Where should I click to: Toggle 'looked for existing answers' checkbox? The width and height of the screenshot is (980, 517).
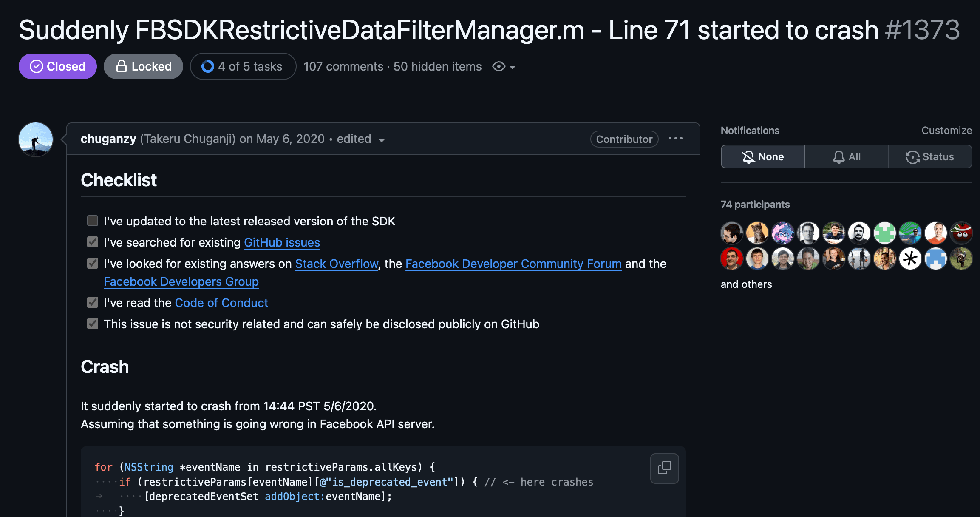point(93,263)
